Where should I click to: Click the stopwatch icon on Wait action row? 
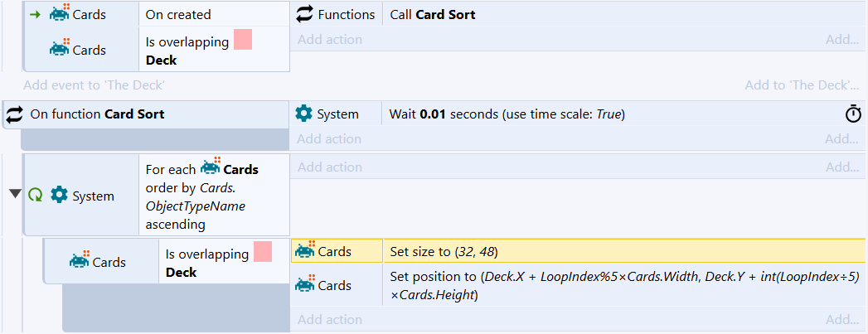click(x=853, y=114)
